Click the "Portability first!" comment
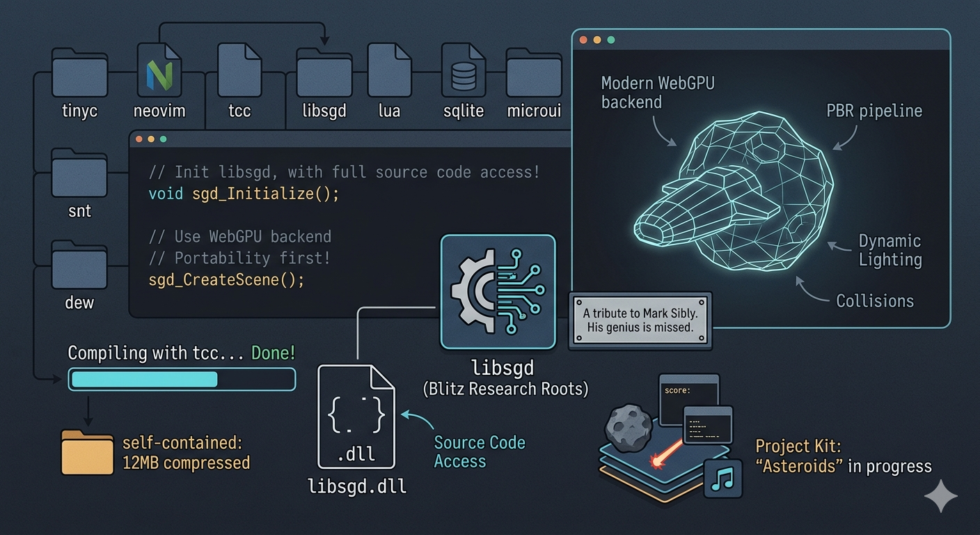980x535 pixels. pyautogui.click(x=239, y=258)
